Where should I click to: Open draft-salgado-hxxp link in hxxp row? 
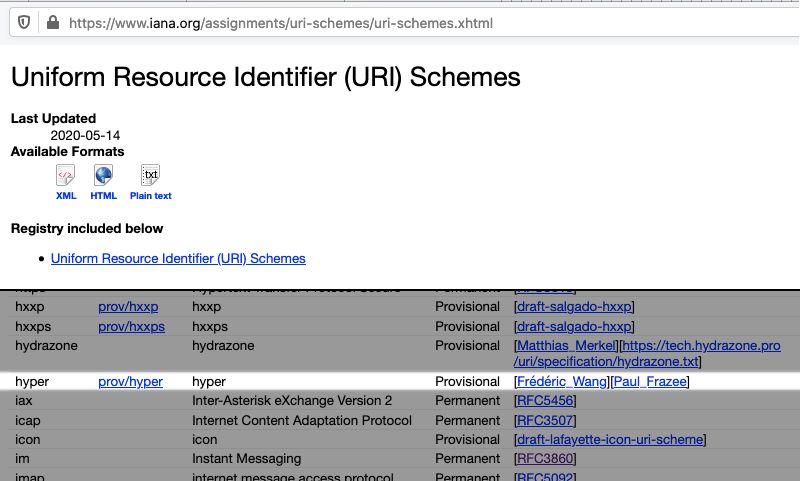(574, 307)
